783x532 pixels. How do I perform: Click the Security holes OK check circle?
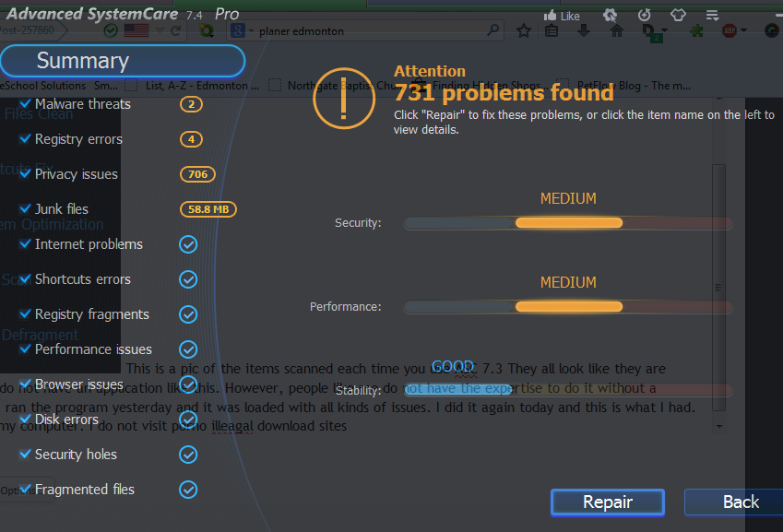click(x=188, y=455)
